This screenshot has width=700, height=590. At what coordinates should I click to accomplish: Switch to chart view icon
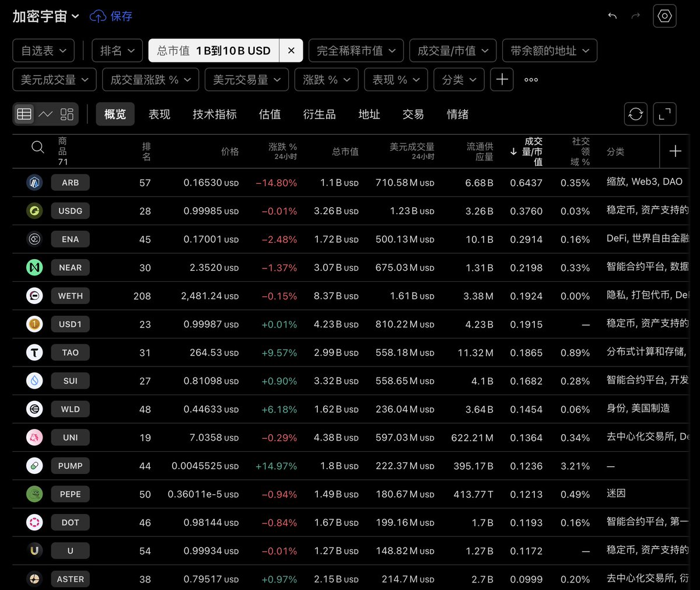(x=45, y=114)
